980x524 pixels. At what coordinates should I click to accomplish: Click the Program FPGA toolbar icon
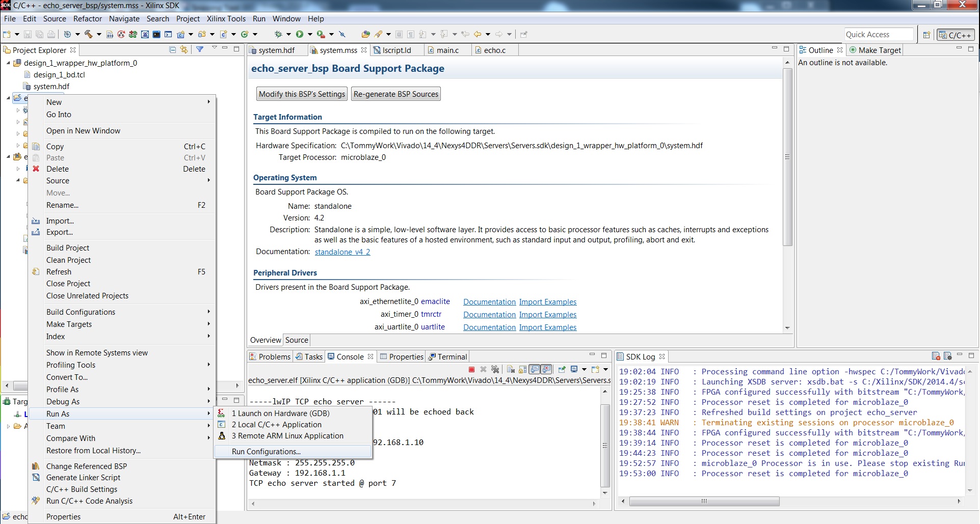133,34
